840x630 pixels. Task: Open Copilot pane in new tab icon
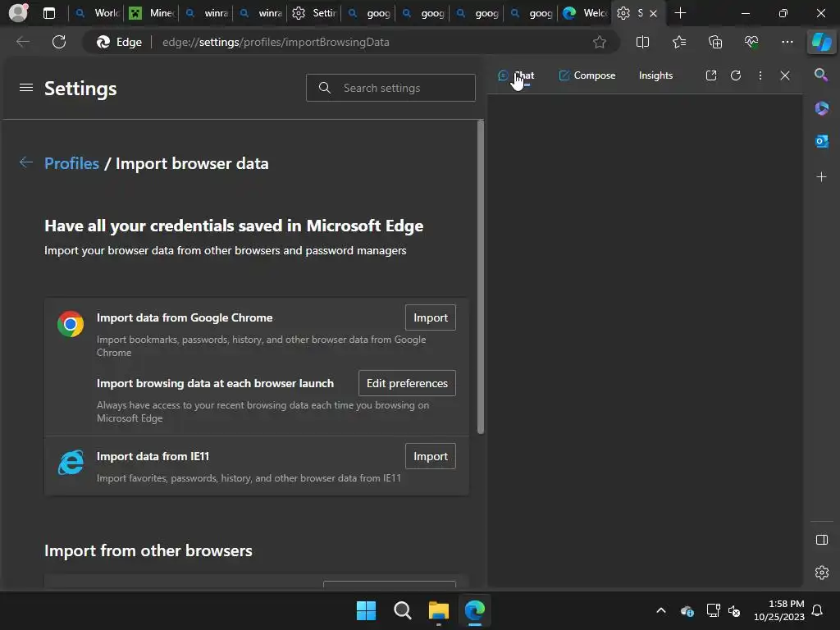coord(711,75)
